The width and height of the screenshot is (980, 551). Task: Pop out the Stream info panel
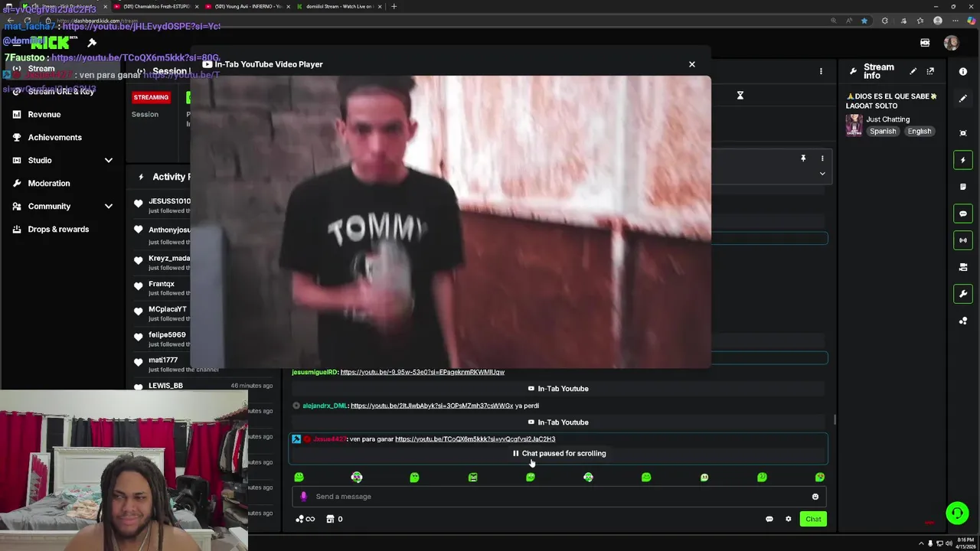point(930,71)
